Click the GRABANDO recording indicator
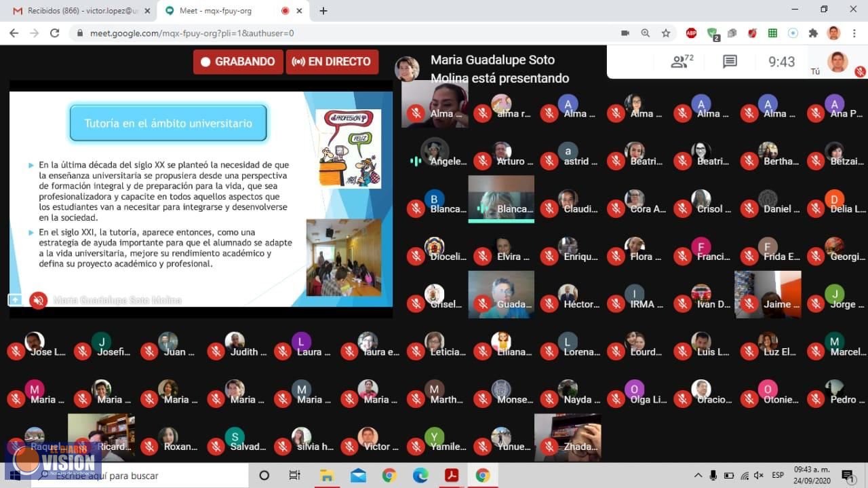Viewport: 868px width, 488px height. (x=237, y=62)
